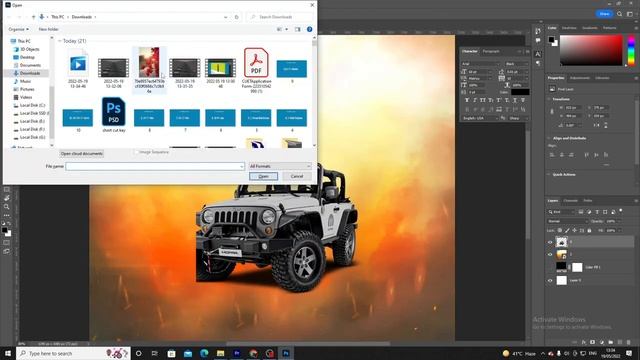This screenshot has width=640, height=360.
Task: Toggle lock transparent pixels
Action: coord(560,231)
